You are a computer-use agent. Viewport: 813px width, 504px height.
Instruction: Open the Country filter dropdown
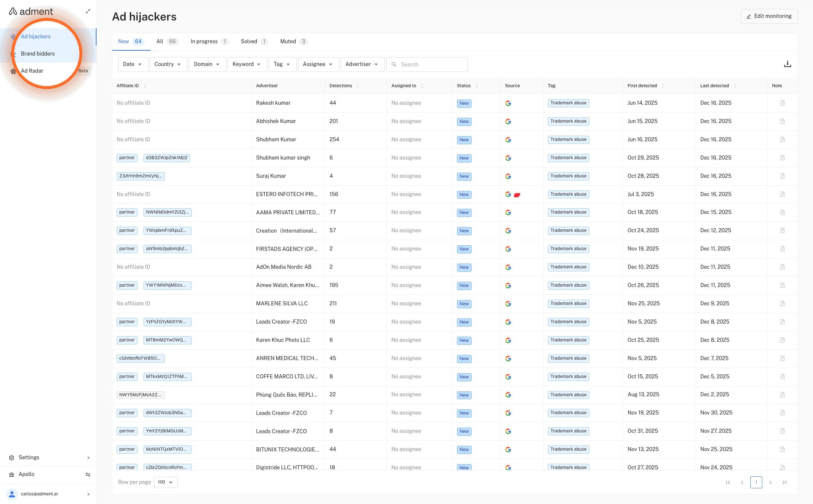[x=168, y=64]
